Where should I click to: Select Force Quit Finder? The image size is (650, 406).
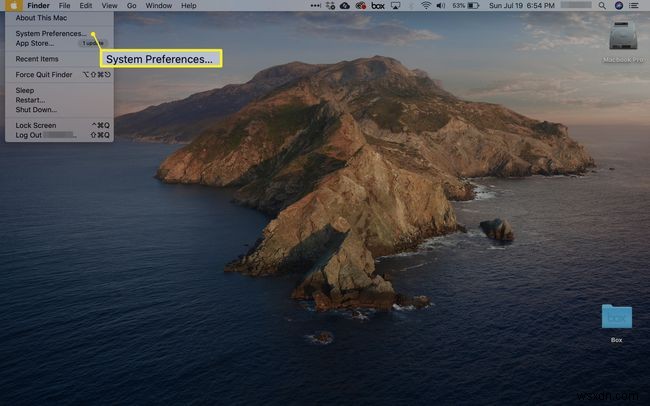44,75
